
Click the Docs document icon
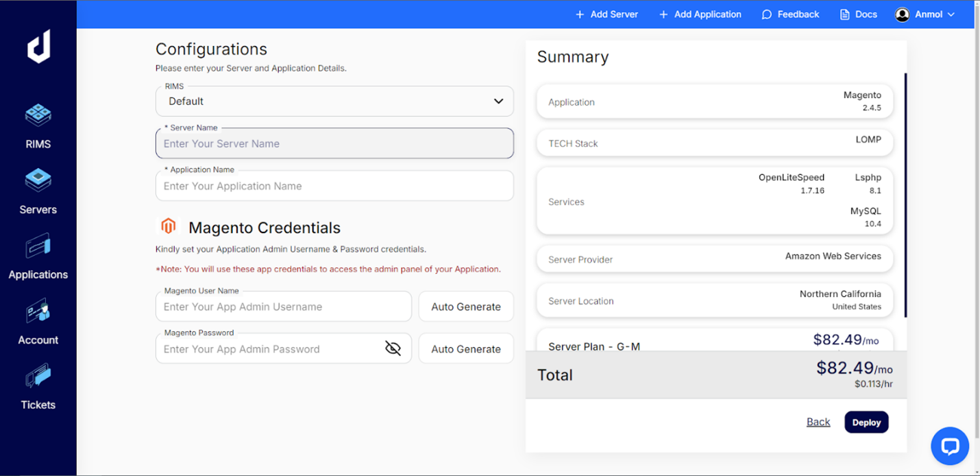tap(845, 14)
